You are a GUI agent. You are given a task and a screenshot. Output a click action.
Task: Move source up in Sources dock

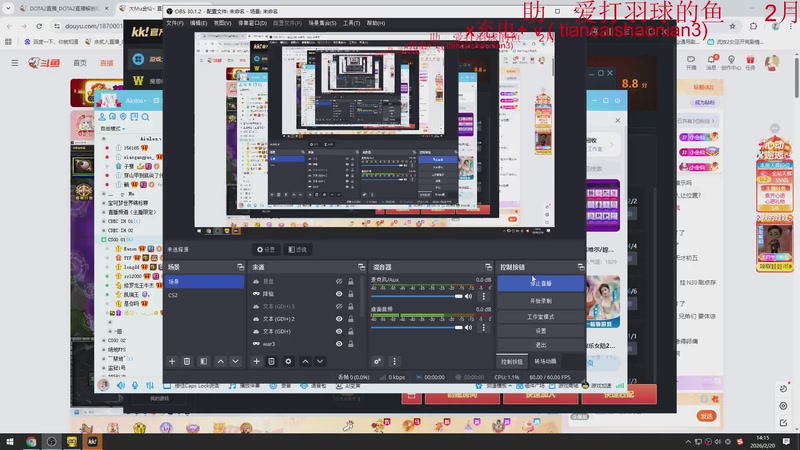point(305,361)
